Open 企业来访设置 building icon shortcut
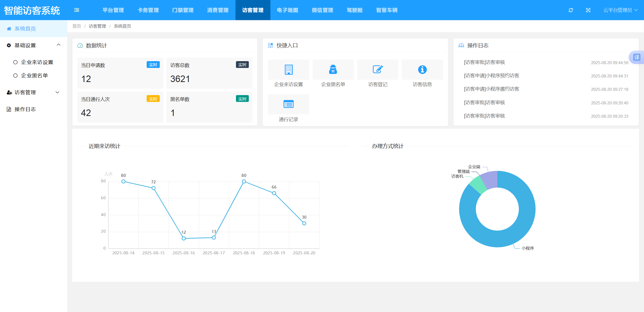Image resolution: width=644 pixels, height=312 pixels. (289, 70)
